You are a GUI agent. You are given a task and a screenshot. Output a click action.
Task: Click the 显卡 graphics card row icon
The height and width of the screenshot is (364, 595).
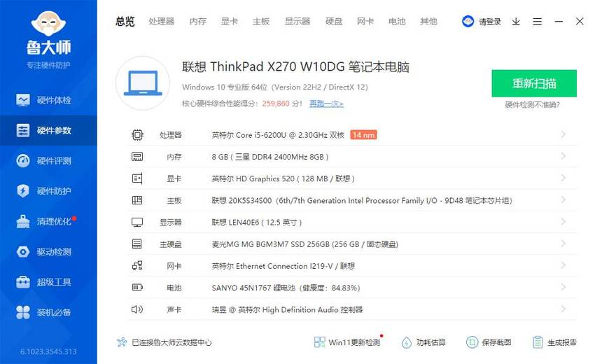(x=137, y=178)
